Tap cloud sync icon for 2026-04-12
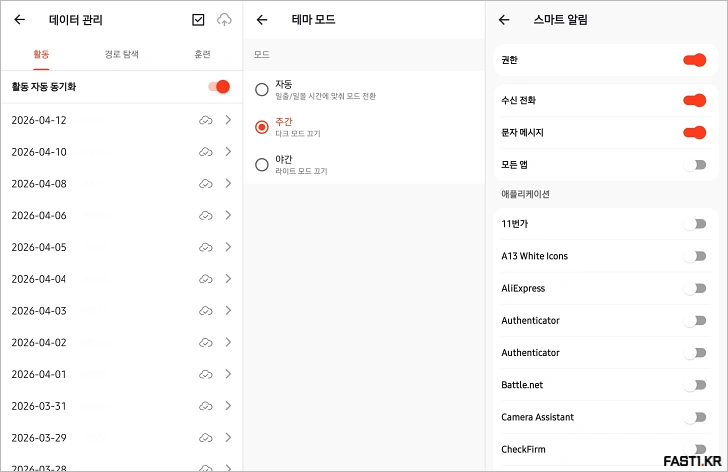Image resolution: width=728 pixels, height=472 pixels. 205,120
